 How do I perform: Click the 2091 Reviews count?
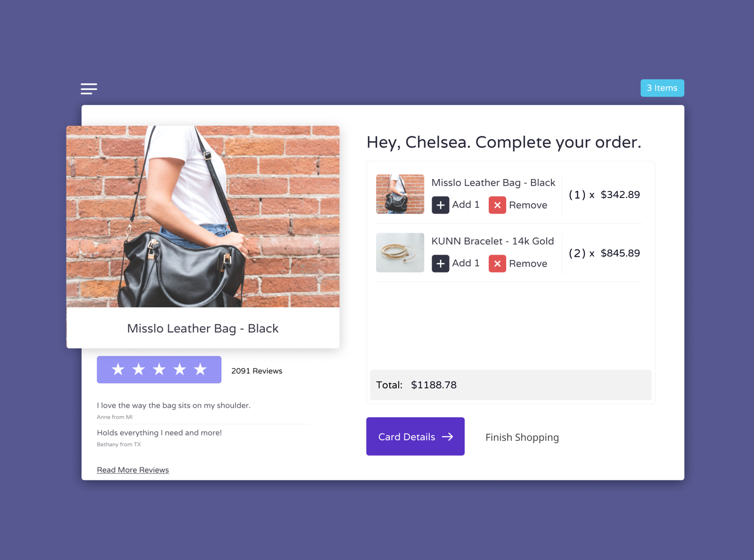[x=257, y=371]
